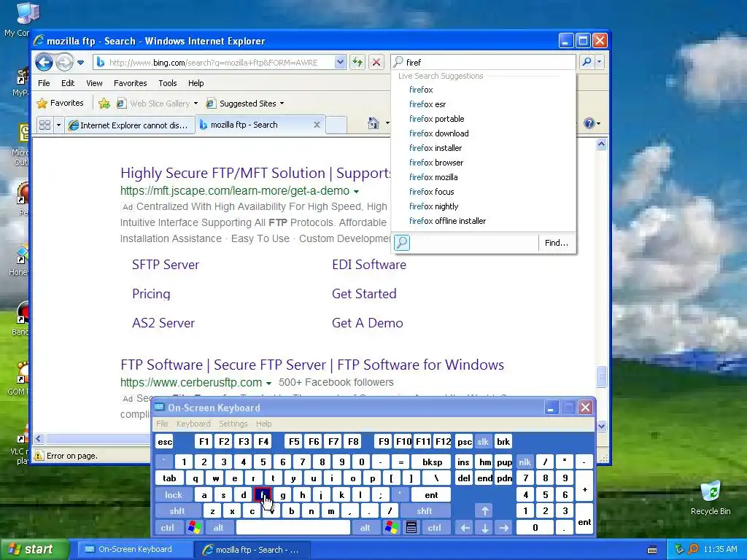This screenshot has width=747, height=560.
Task: Open the 'Get A Demo' link
Action: pos(368,323)
